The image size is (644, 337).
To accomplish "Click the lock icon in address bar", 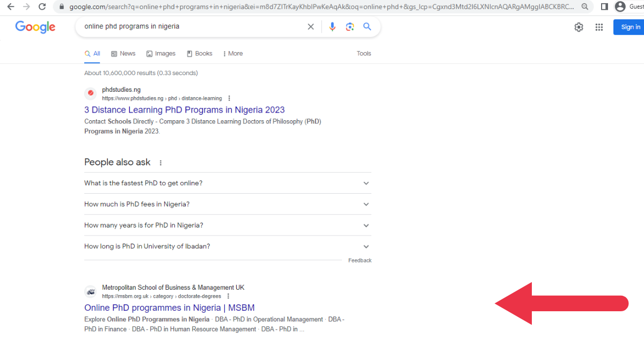I will click(61, 7).
